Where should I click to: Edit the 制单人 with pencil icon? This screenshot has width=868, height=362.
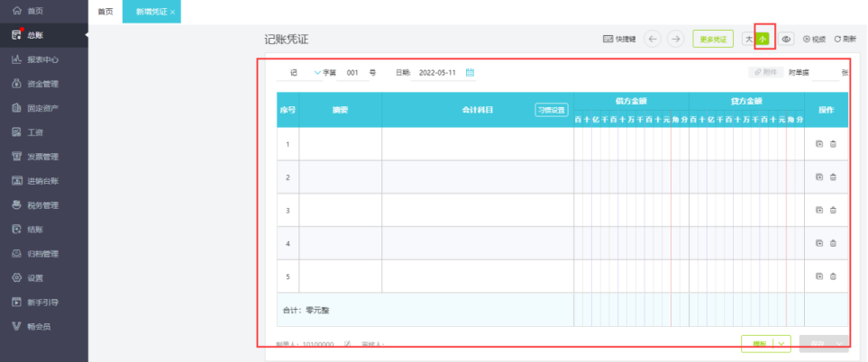pyautogui.click(x=348, y=344)
